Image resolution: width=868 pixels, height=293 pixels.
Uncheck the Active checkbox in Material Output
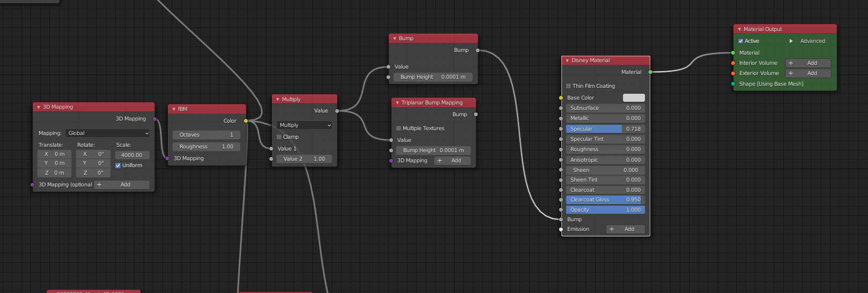click(x=741, y=41)
